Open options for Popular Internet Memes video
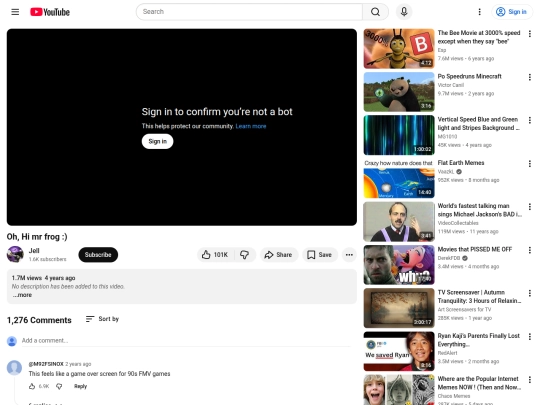The image size is (540, 405). (x=530, y=380)
